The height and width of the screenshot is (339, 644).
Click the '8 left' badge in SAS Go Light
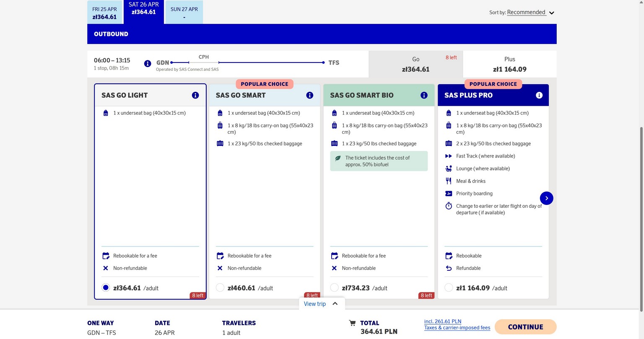pyautogui.click(x=198, y=295)
